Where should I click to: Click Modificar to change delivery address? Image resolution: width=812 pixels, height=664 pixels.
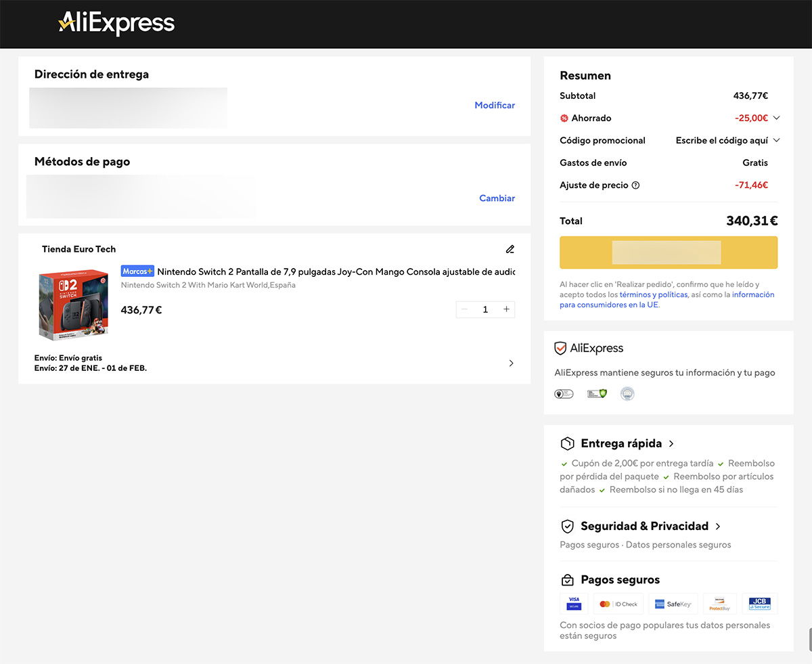point(495,105)
